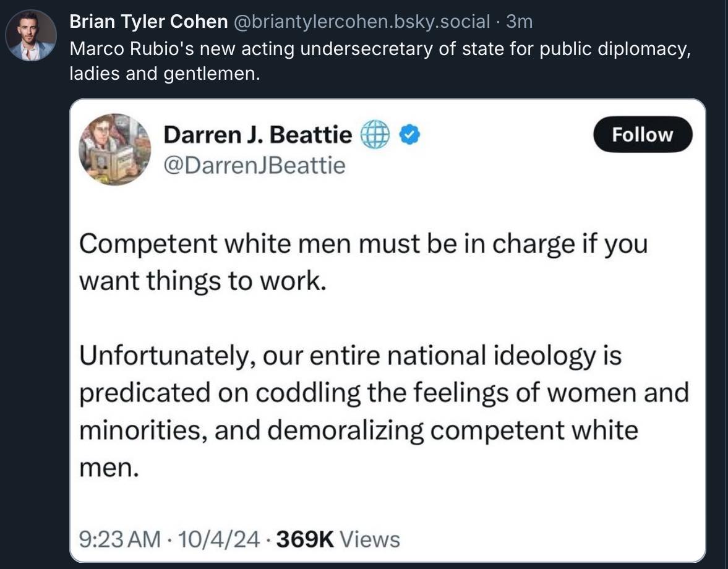Click the 9:23 AM tweet time
The height and width of the screenshot is (569, 728).
(120, 539)
